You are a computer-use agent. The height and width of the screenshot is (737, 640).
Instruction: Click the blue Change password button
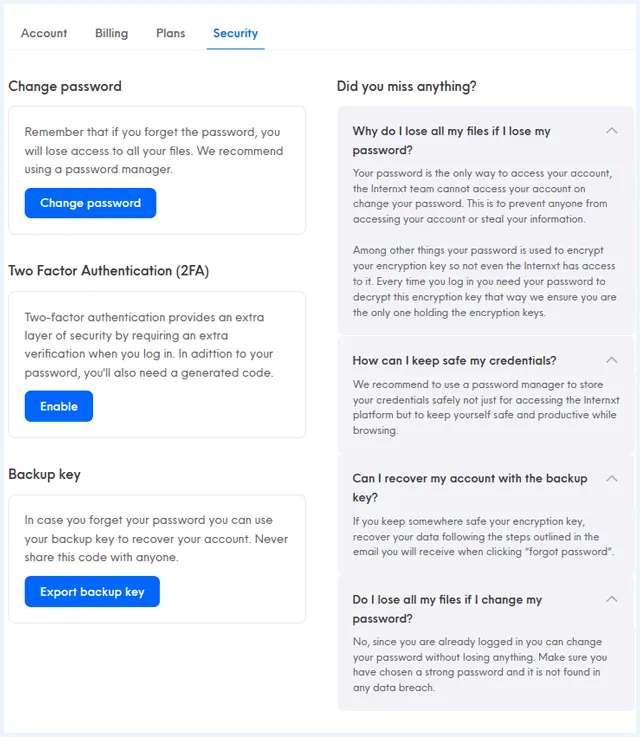point(90,203)
